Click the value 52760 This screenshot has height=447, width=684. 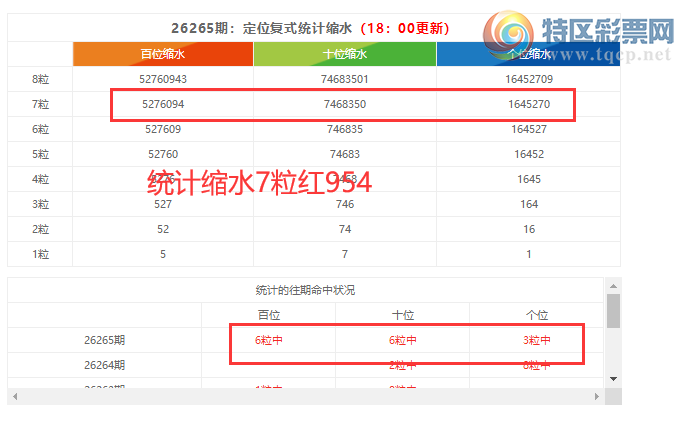click(x=163, y=154)
